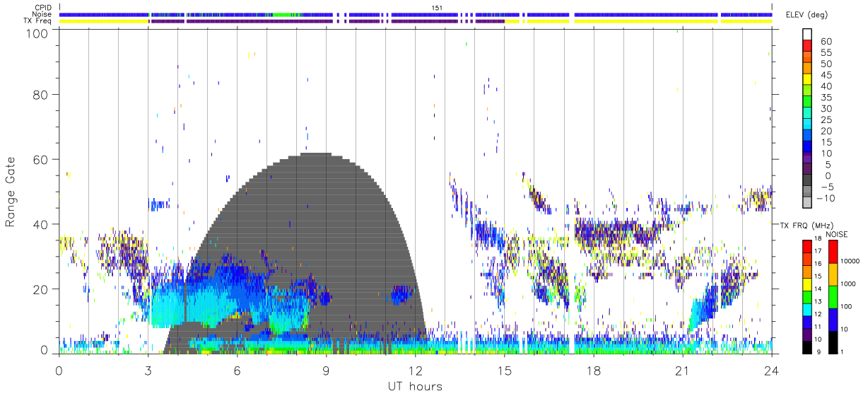Screen dimensions: 868x401
Task: Pick the cyan 25–30 ELEV colorbar segment
Action: click(x=807, y=114)
